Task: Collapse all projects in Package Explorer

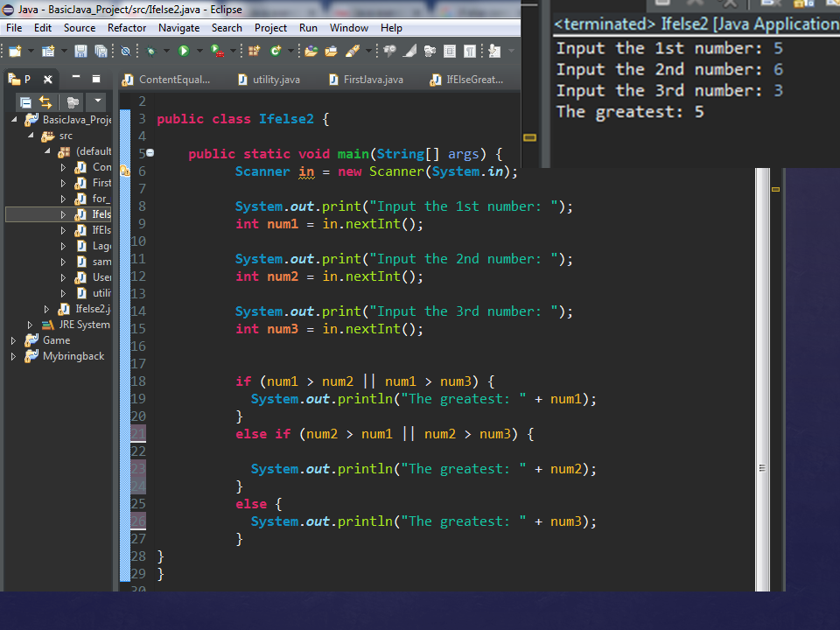Action: tap(26, 102)
